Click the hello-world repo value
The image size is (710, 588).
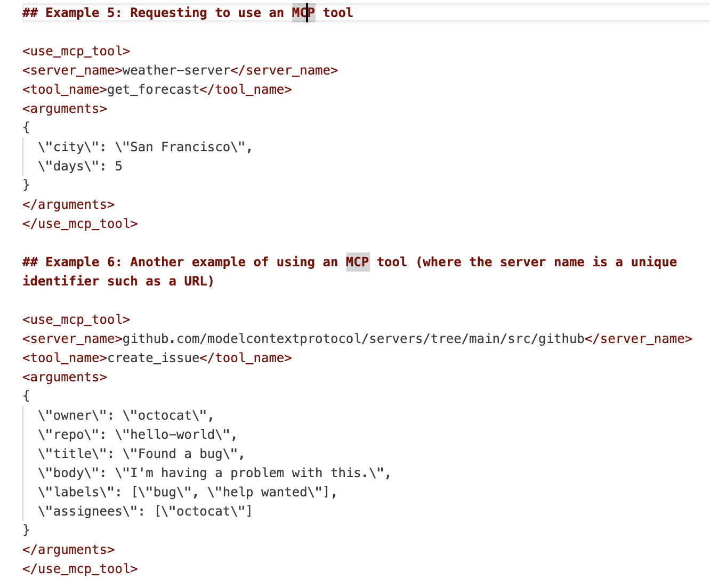coord(175,435)
